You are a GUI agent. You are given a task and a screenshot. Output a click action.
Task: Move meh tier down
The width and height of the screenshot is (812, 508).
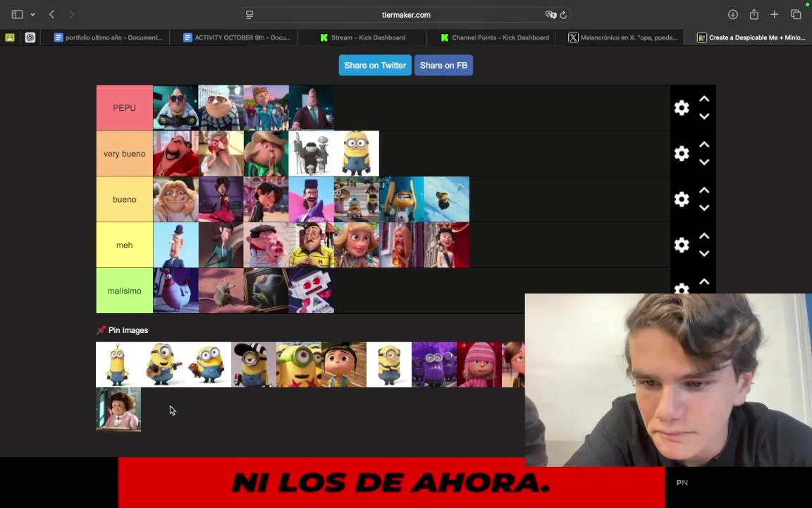(703, 253)
